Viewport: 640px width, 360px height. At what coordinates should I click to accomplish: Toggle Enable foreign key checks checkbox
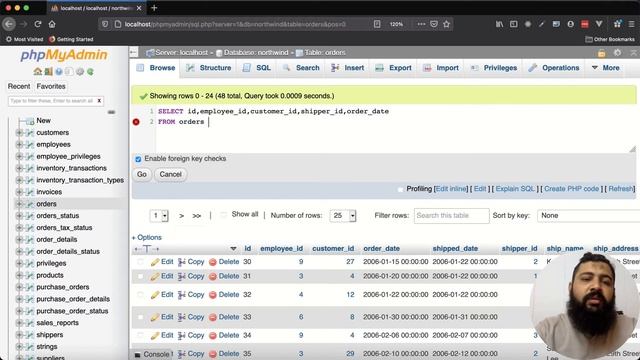(x=138, y=159)
